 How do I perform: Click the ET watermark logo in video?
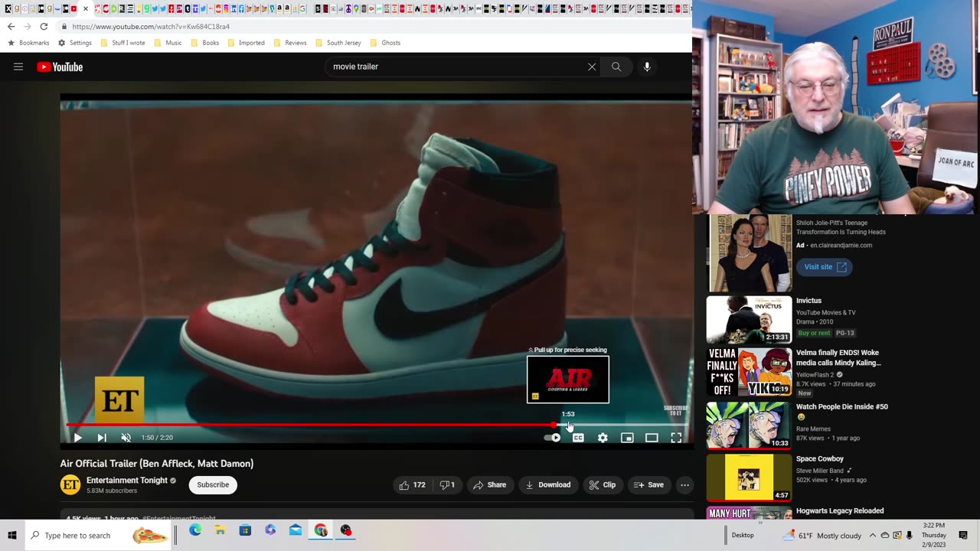[x=119, y=400]
